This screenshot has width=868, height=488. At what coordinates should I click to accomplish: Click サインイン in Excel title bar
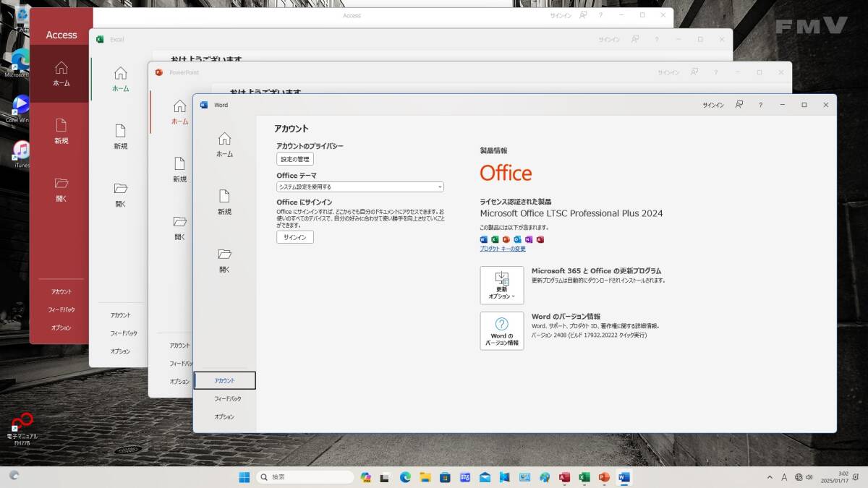[609, 40]
